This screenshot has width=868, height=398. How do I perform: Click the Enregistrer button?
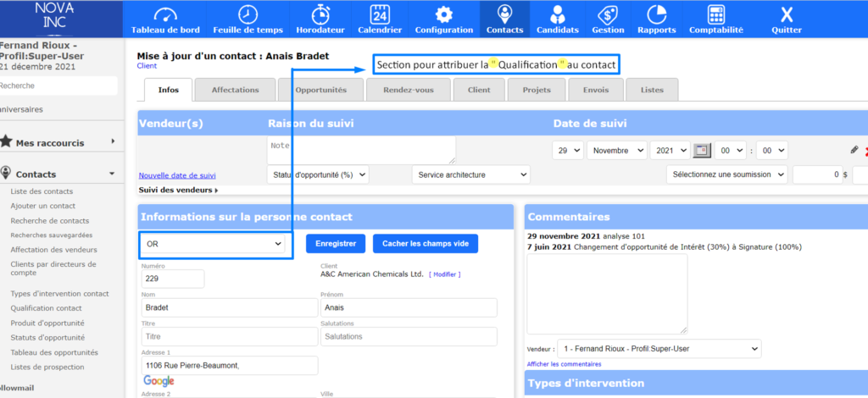(336, 244)
